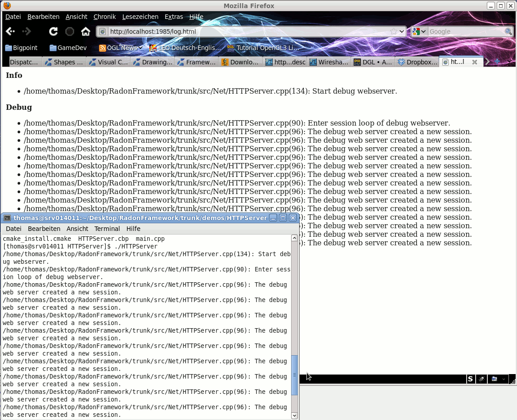
Task: Switch to the Wireshark tab
Action: click(x=329, y=62)
